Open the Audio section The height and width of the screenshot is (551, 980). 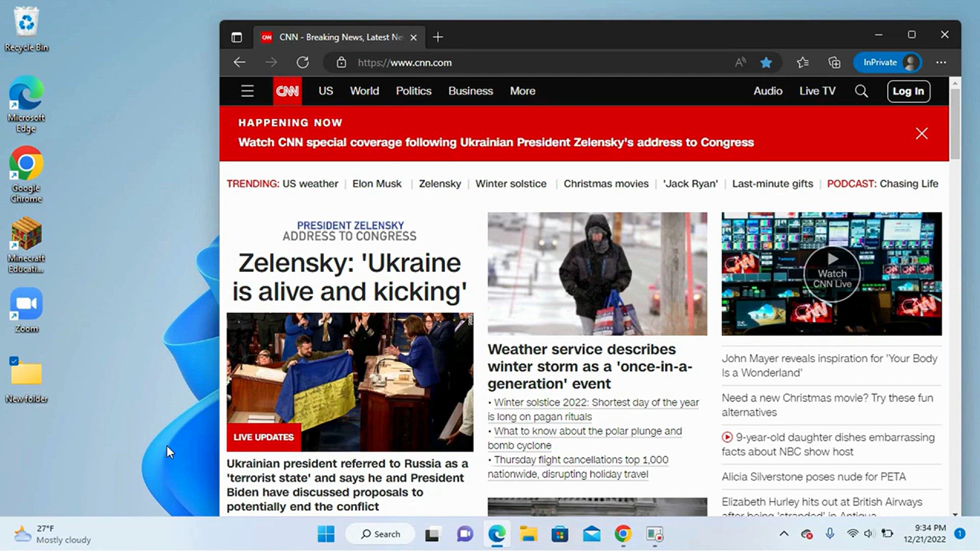(x=768, y=91)
